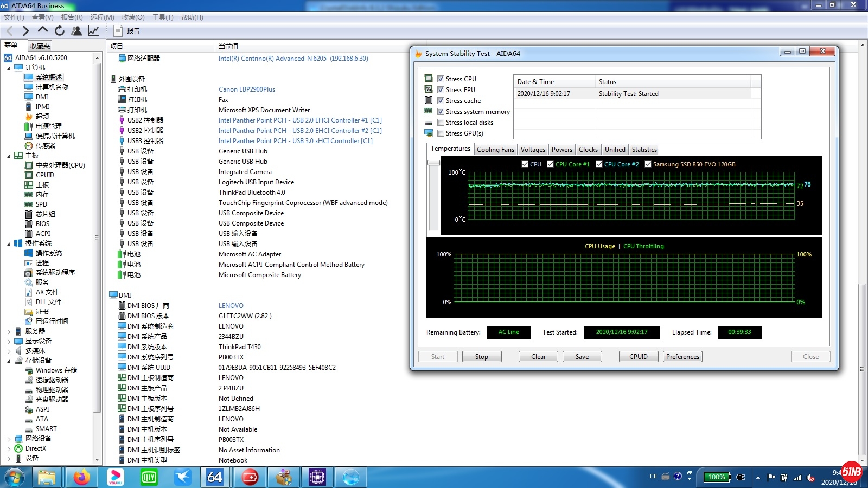The image size is (868, 488).
Task: Expand the 服务器 tree node
Action: click(9, 331)
